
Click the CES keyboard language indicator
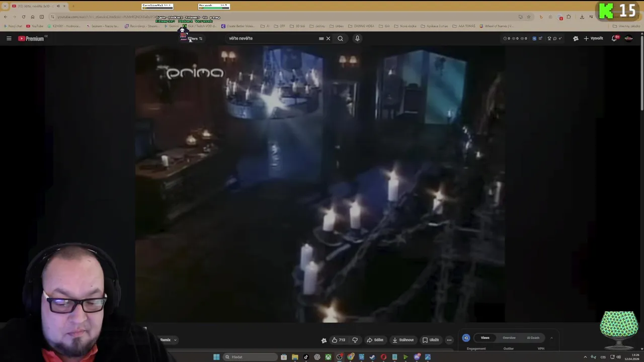click(x=603, y=357)
